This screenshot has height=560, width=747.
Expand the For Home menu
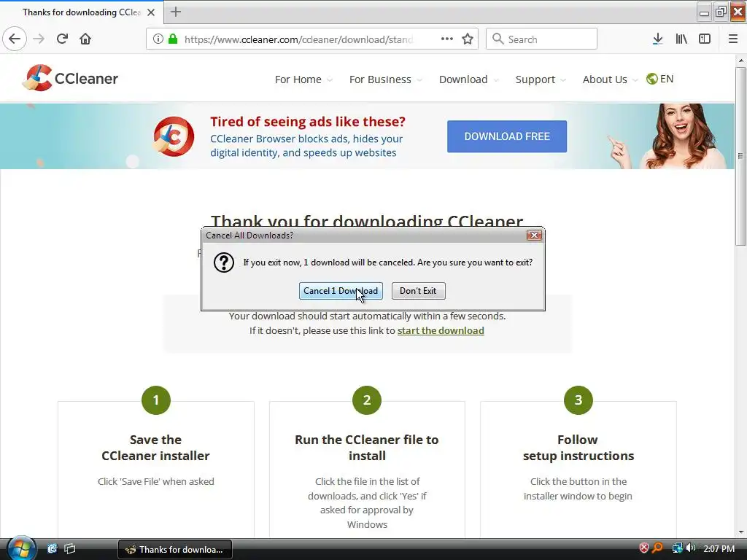(x=303, y=79)
